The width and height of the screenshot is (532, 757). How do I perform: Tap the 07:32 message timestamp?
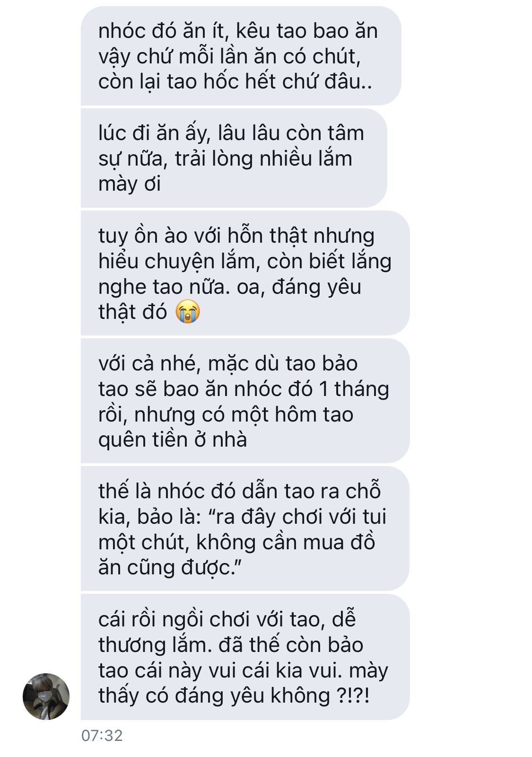click(x=102, y=735)
